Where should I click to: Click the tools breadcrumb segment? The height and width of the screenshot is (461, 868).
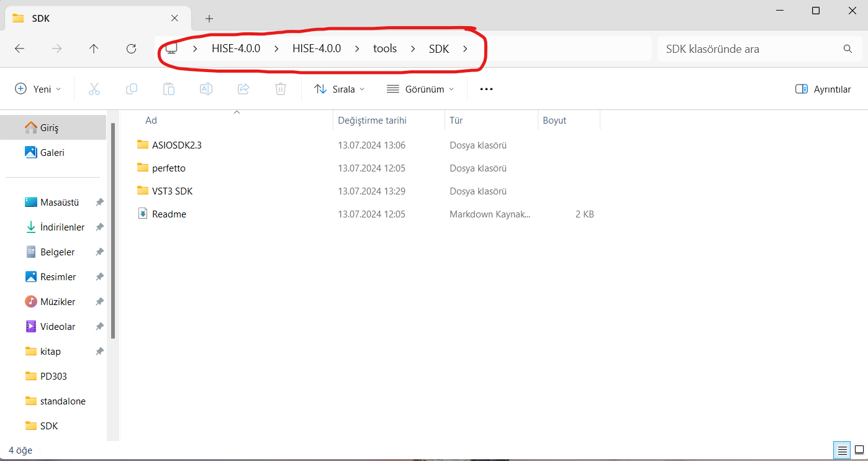[385, 48]
